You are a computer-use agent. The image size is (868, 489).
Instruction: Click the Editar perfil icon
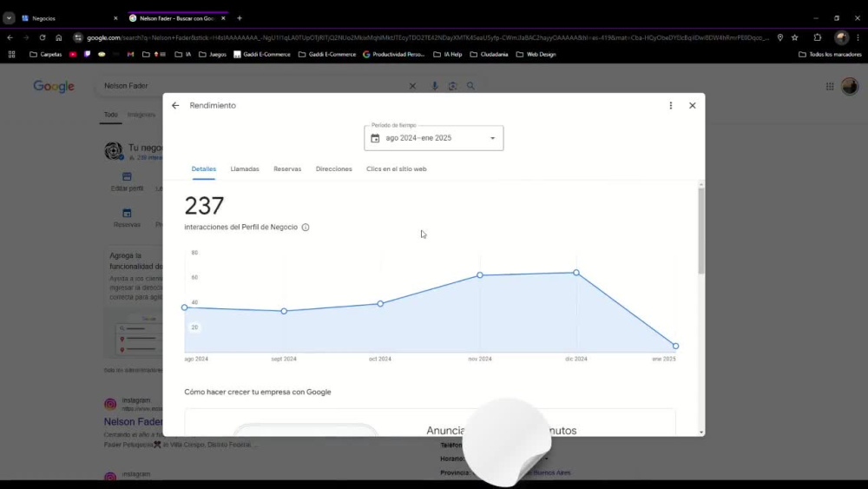[127, 176]
